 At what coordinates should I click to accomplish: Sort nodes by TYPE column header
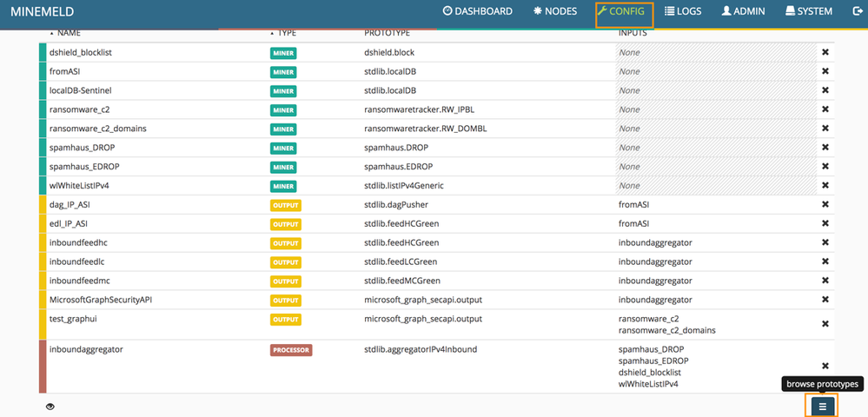click(286, 32)
